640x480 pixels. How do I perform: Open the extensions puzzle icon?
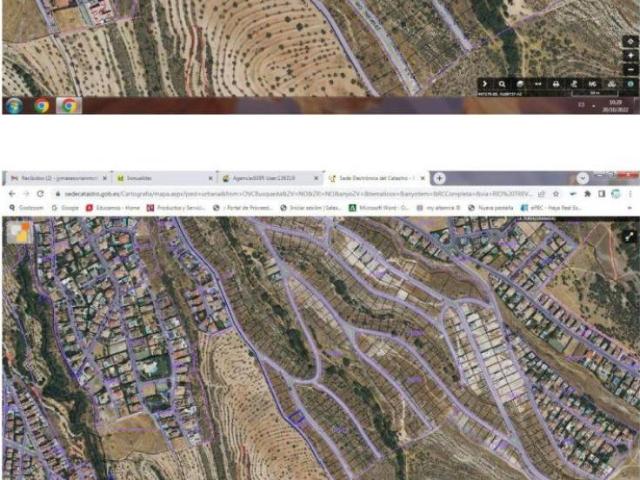point(588,194)
